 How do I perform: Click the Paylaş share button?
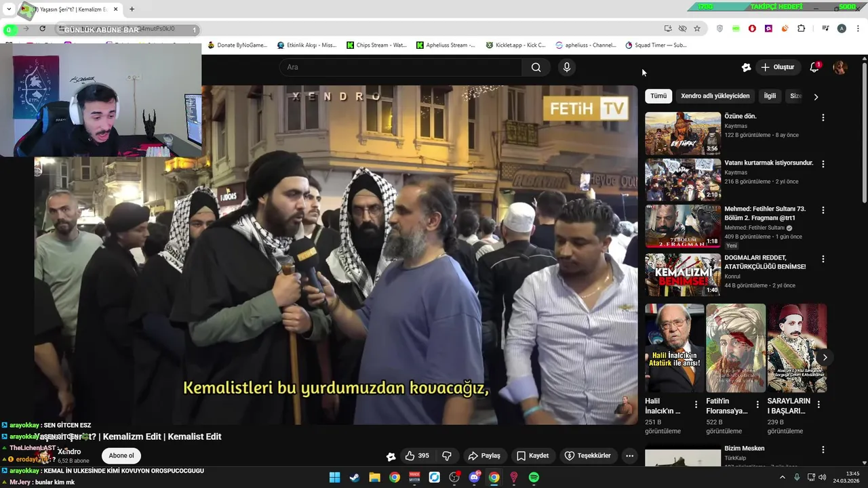coord(484,455)
